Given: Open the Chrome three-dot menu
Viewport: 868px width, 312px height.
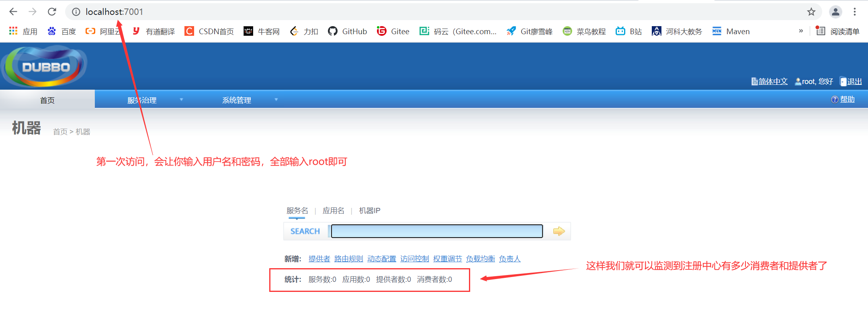Looking at the screenshot, I should point(855,12).
